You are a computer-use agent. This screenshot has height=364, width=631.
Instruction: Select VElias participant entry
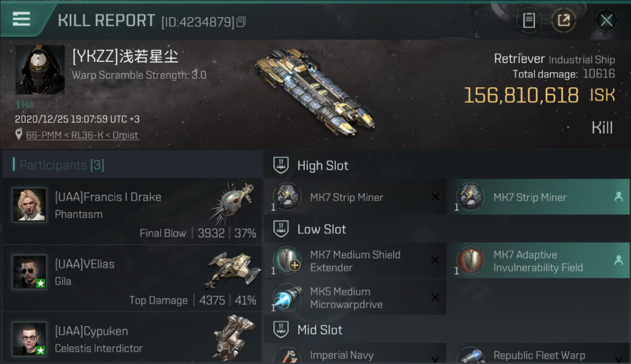[x=132, y=278]
